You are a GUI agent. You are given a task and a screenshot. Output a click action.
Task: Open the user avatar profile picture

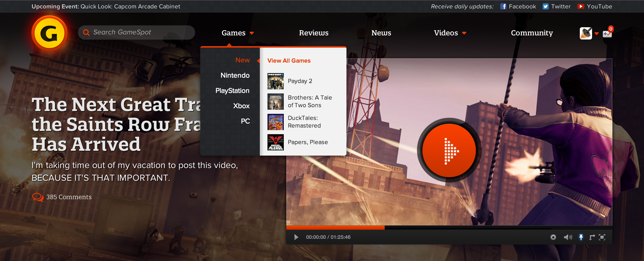tap(586, 33)
